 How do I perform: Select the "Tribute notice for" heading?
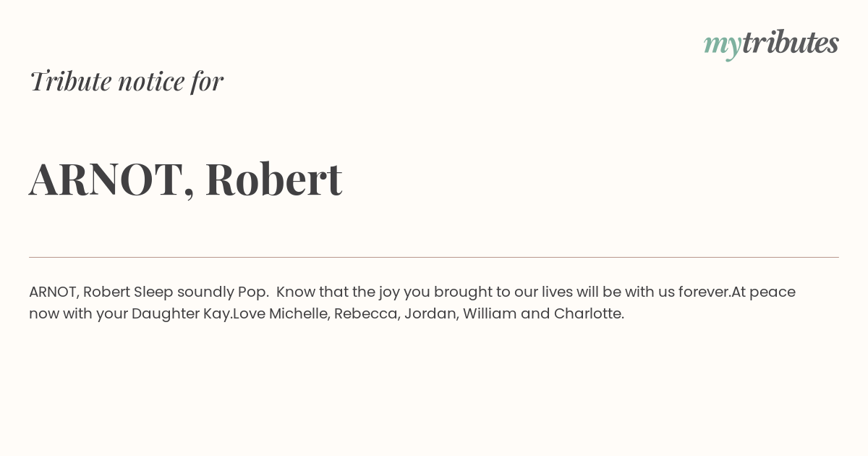pyautogui.click(x=126, y=81)
